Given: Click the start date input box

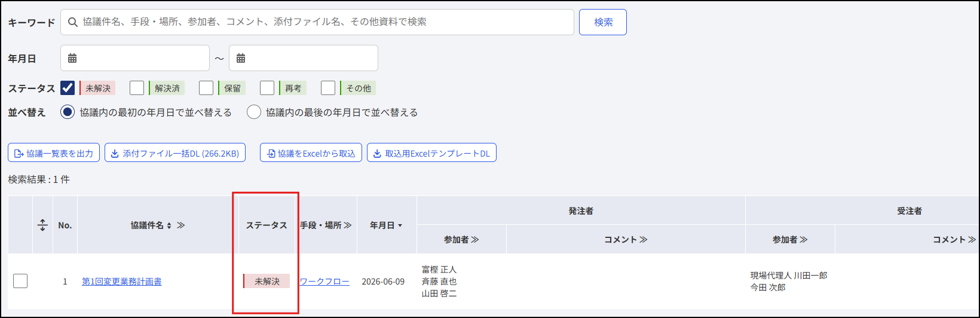Looking at the screenshot, I should click(135, 58).
